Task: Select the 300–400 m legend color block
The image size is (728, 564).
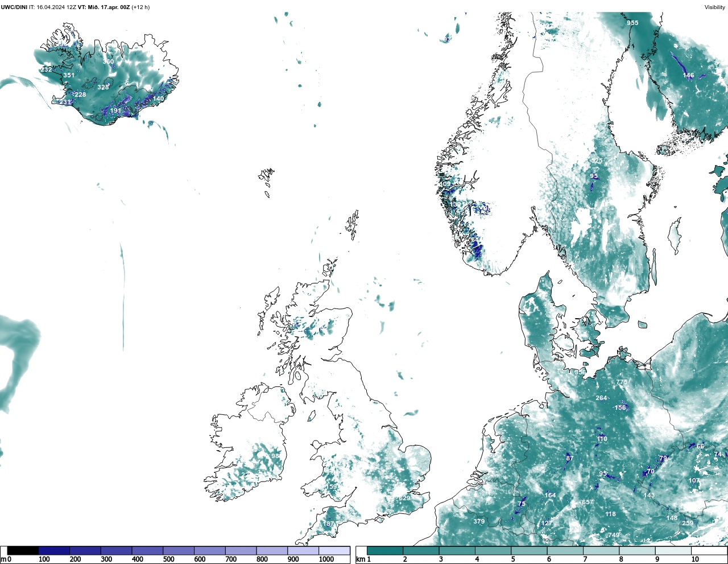Action: click(116, 550)
